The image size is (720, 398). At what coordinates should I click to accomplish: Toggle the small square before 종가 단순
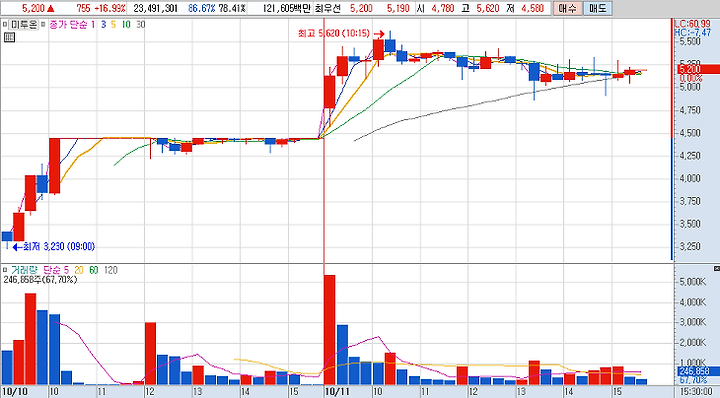click(x=43, y=25)
